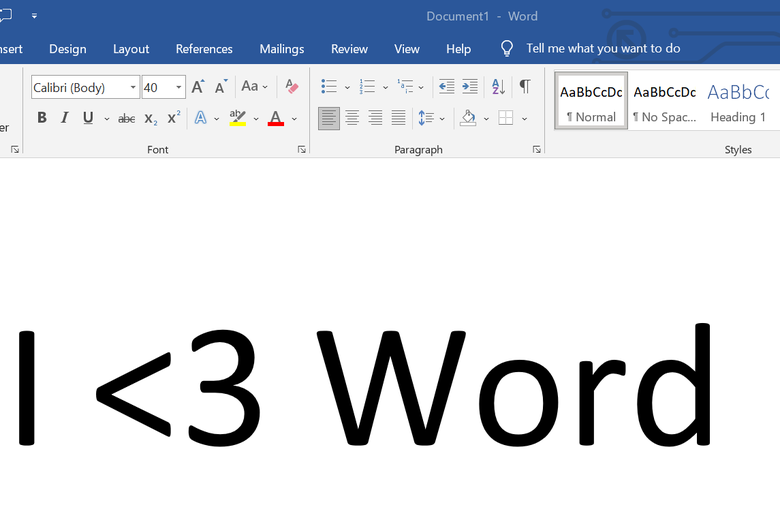Apply red font color
780x520 pixels.
276,118
